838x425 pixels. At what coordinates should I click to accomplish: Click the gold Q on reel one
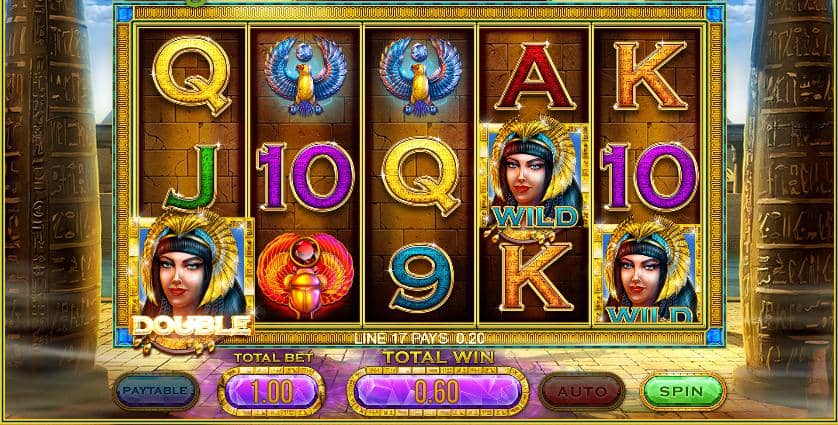pyautogui.click(x=191, y=75)
